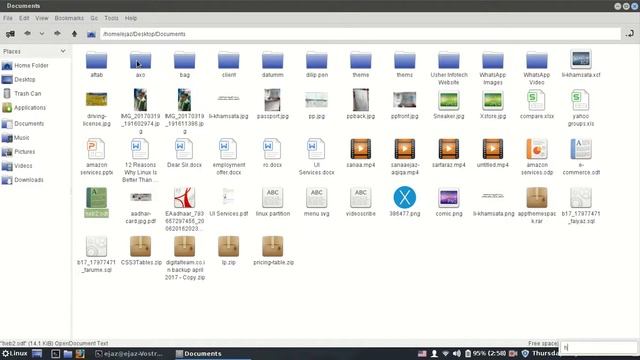Select the 386477.png image
Viewport: 640px width, 360px height.
tap(404, 202)
